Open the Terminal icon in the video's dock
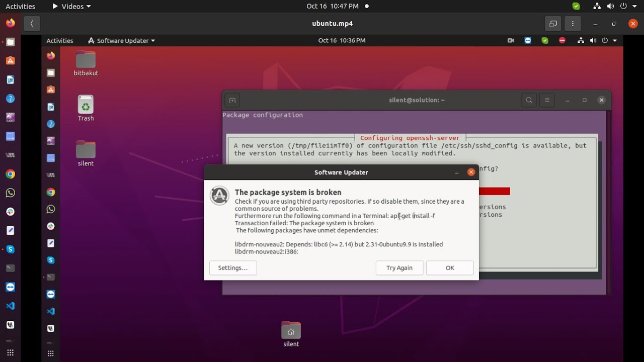Screen dimensions: 644x362 coord(50,277)
